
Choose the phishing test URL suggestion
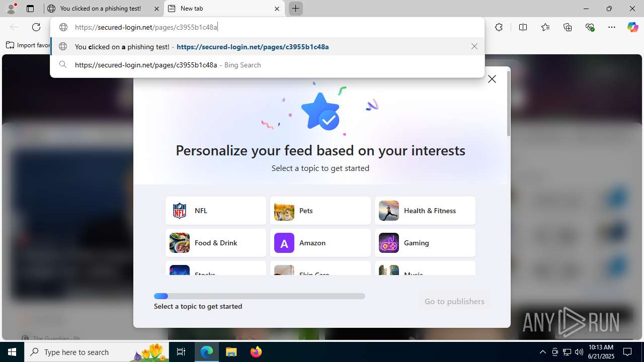pos(267,47)
